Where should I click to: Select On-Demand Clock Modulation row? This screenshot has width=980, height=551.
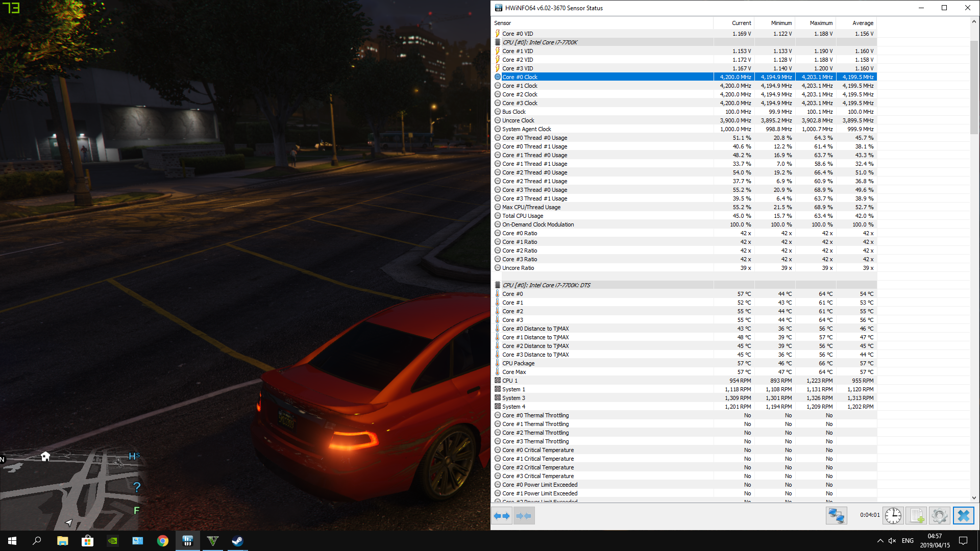[x=684, y=224]
